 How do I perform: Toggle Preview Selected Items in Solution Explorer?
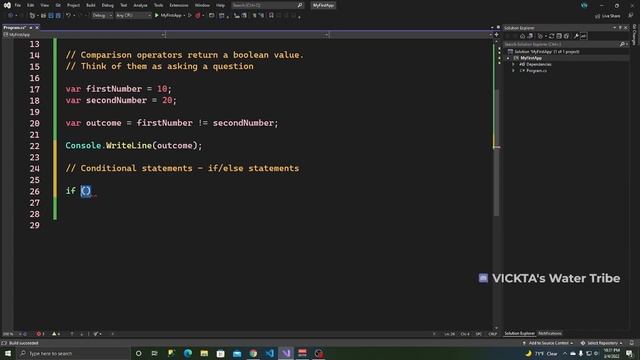click(x=584, y=36)
